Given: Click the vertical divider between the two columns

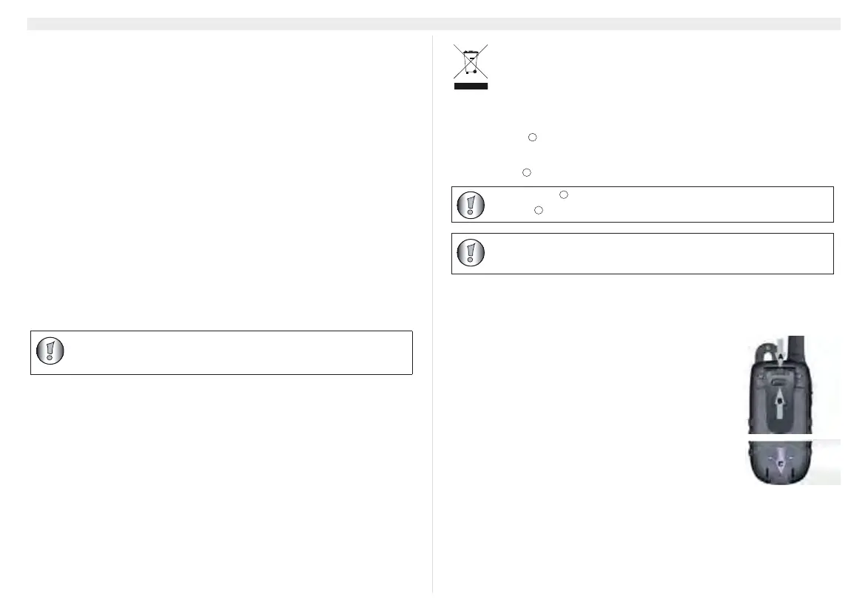Looking at the screenshot, I should pos(432,311).
